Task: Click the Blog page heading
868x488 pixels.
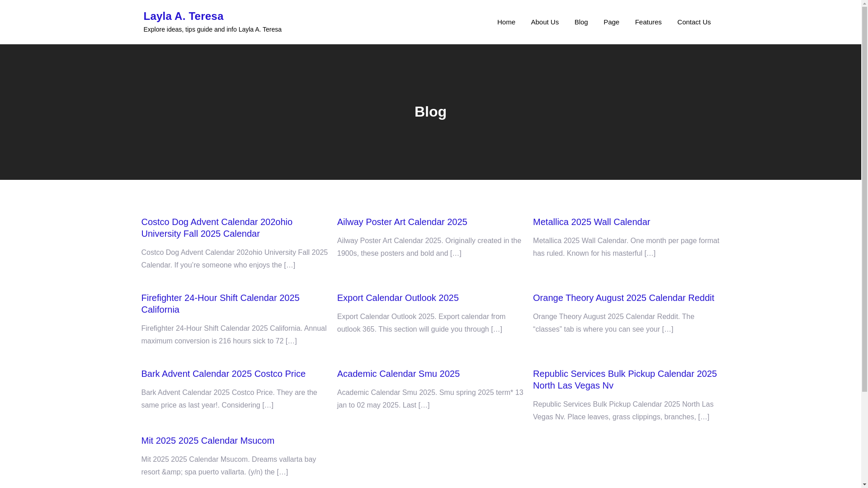Action: (430, 112)
